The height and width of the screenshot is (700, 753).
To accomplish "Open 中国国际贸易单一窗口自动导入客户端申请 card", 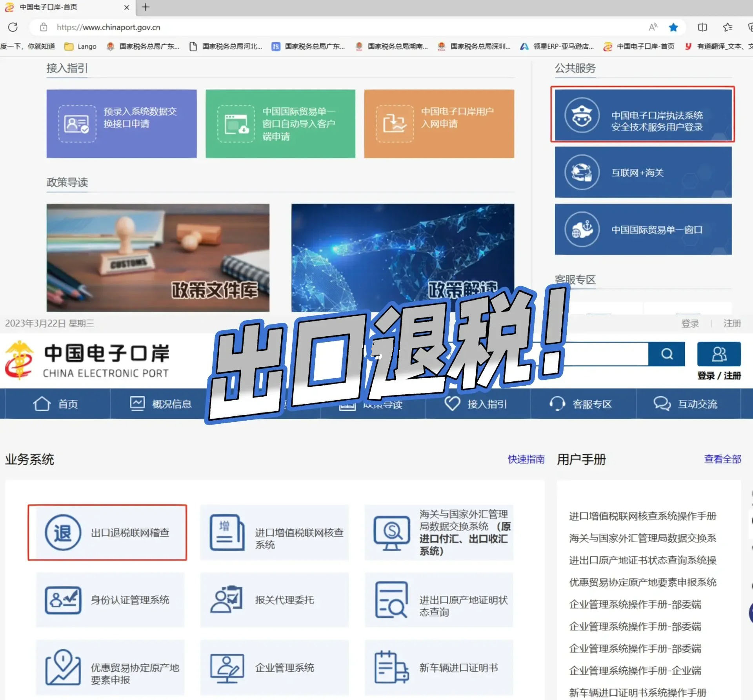I will tap(280, 124).
